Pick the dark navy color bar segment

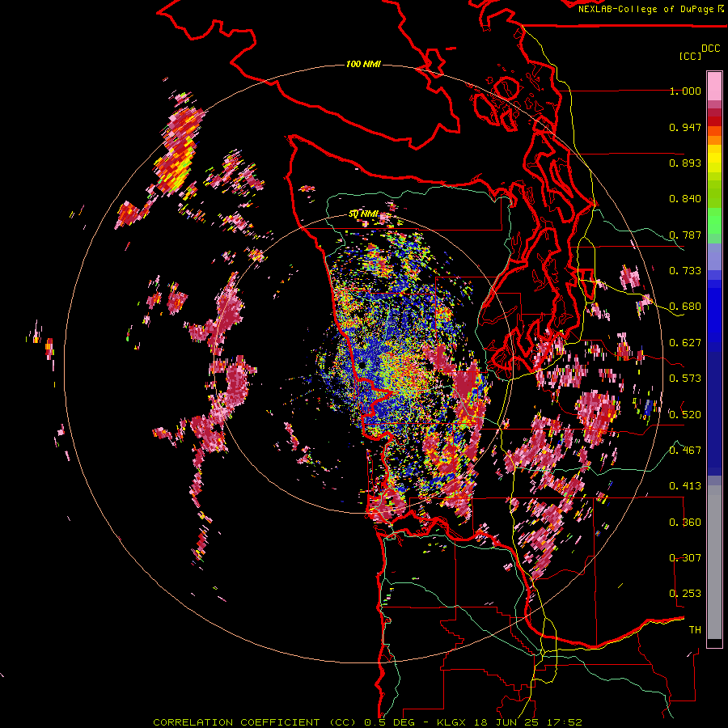pos(714,413)
